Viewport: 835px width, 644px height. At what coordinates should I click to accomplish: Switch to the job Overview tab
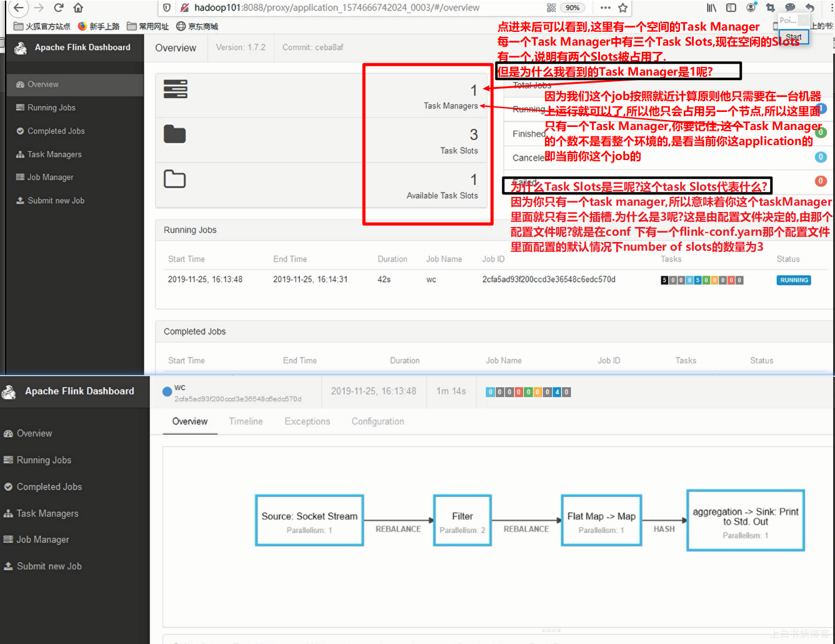[190, 421]
